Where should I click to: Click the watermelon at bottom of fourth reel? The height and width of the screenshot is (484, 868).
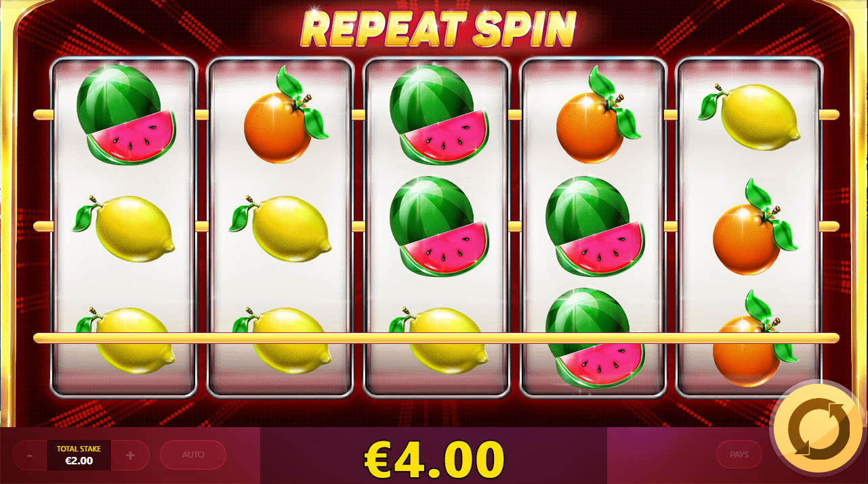[x=595, y=338]
